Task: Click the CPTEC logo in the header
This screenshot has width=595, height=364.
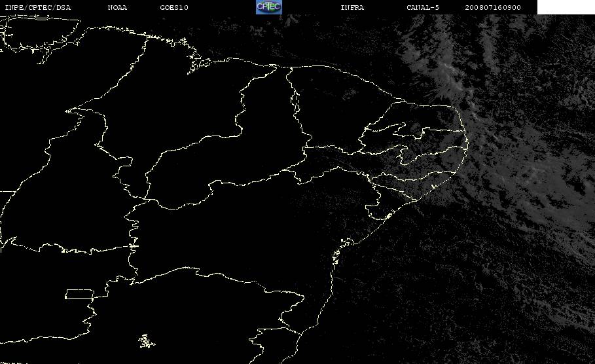Action: [x=268, y=7]
